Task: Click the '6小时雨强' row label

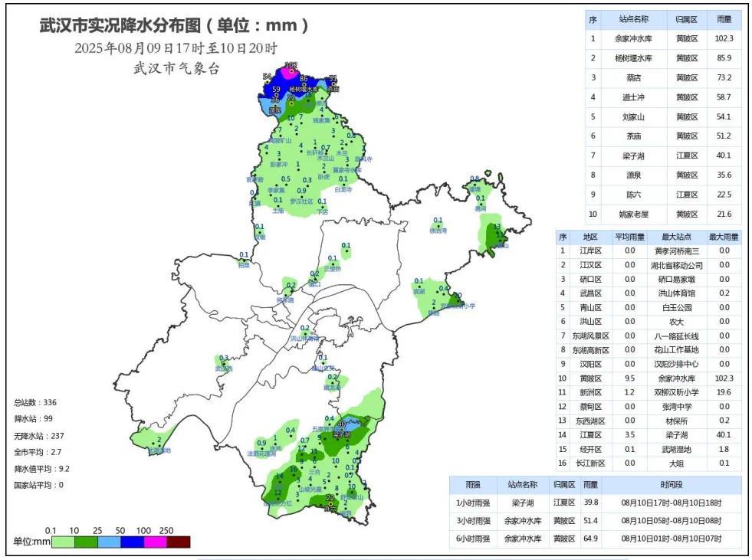Action: point(473,539)
